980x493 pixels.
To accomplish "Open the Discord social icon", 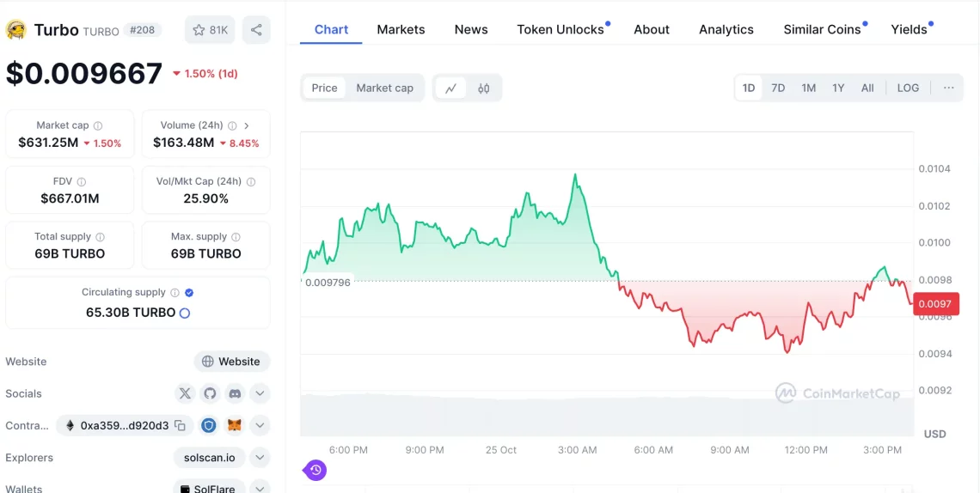I will tap(235, 393).
